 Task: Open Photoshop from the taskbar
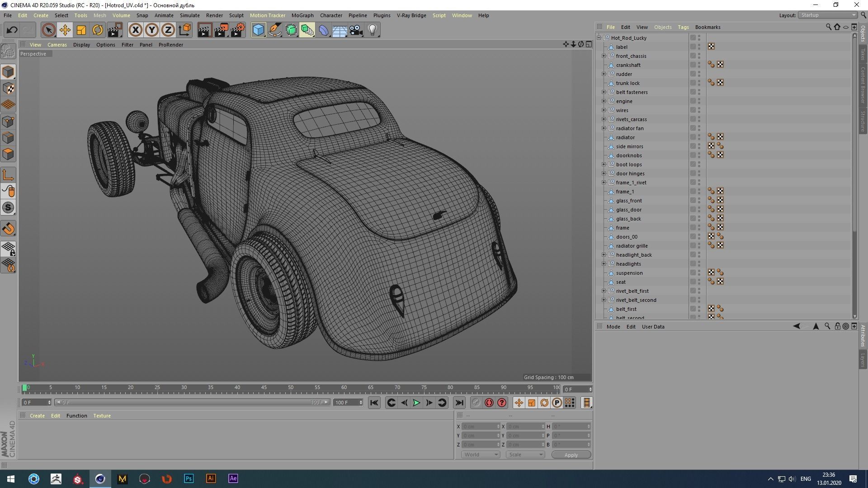189,479
